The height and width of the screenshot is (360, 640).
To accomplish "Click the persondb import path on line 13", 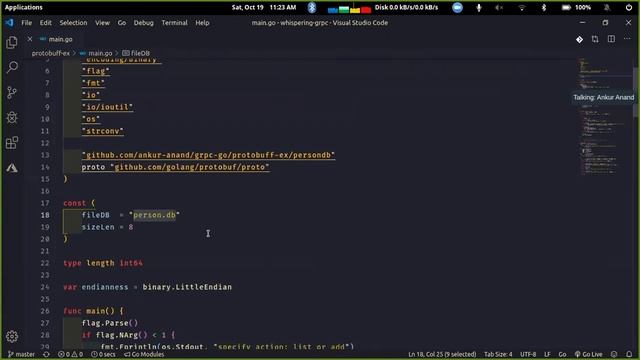I will pyautogui.click(x=208, y=155).
